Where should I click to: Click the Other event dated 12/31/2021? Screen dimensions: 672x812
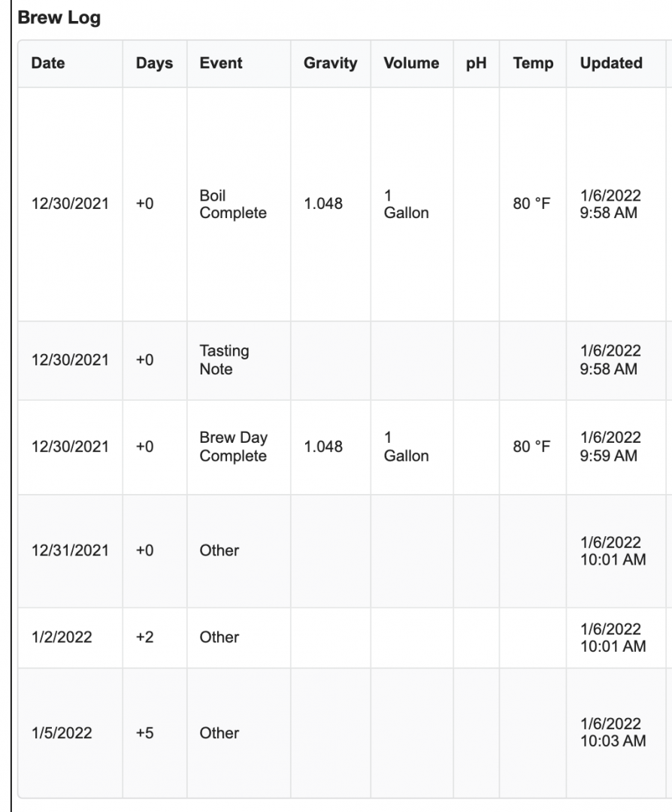tap(219, 550)
